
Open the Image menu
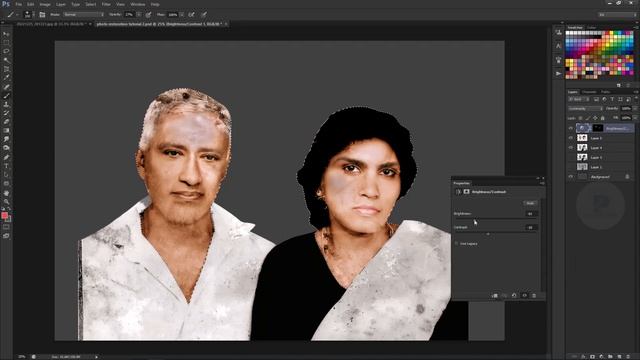click(x=45, y=4)
